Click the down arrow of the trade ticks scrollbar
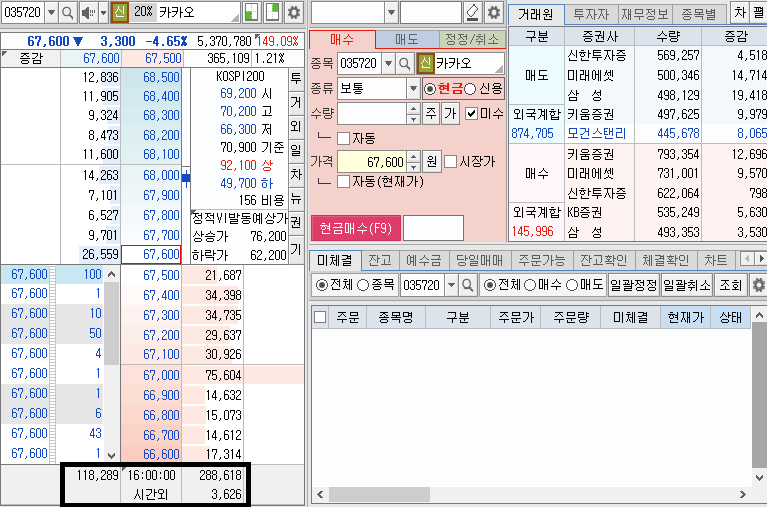Image resolution: width=767 pixels, height=507 pixels. [112, 456]
